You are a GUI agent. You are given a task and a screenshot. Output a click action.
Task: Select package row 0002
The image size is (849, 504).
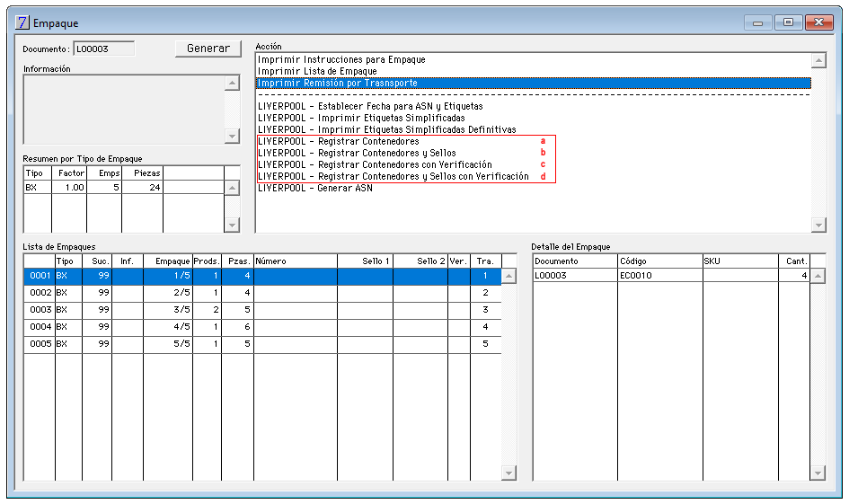[262, 293]
